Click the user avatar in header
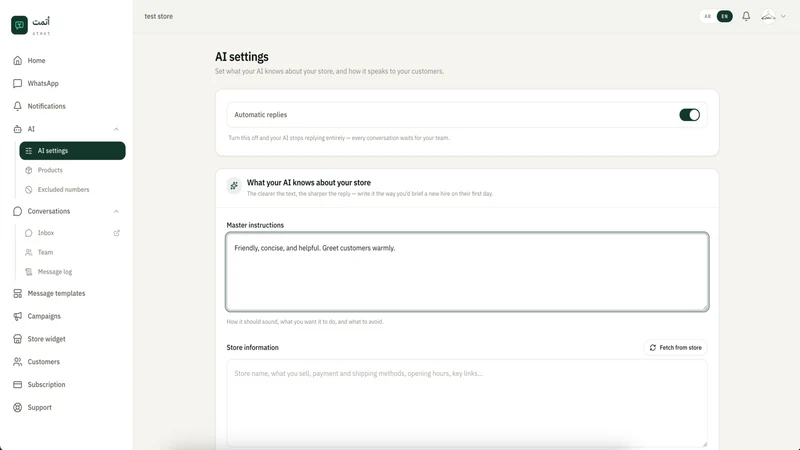 pyautogui.click(x=768, y=16)
